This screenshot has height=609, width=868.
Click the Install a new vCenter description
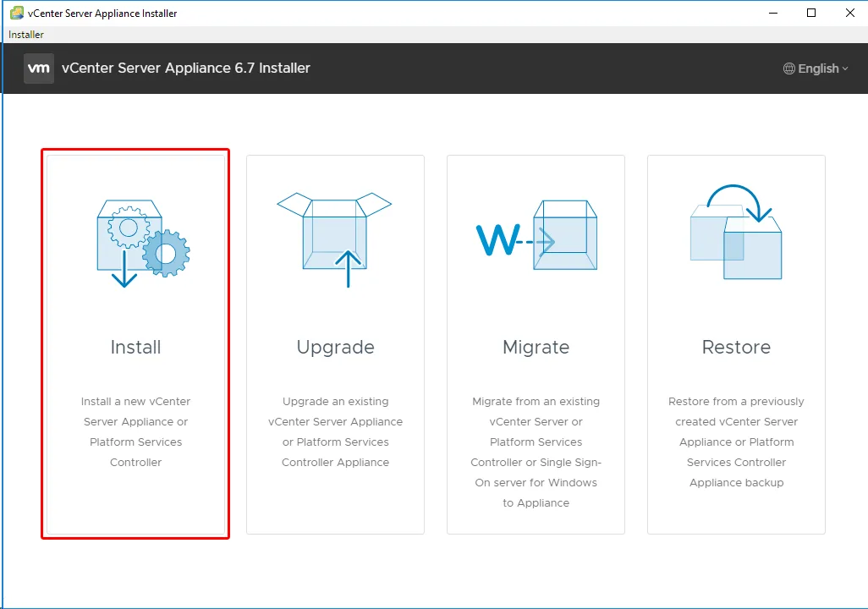click(135, 432)
